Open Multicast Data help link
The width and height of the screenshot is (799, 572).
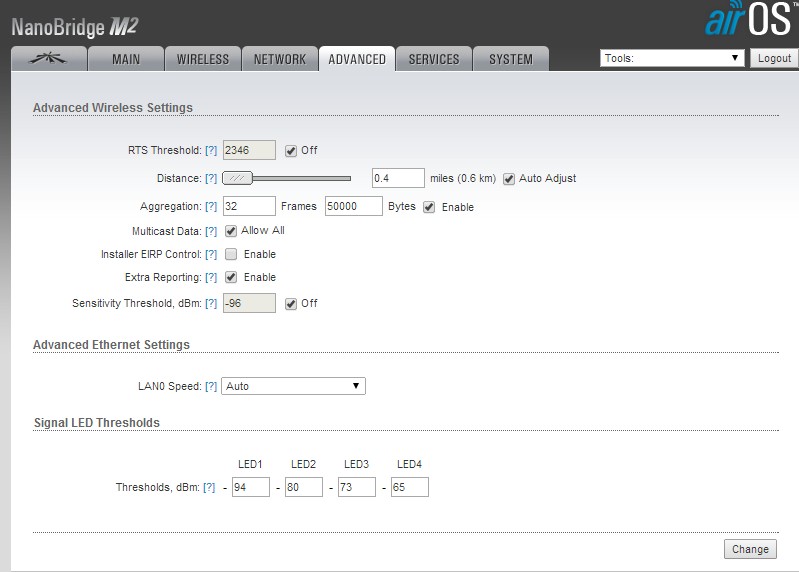(x=211, y=231)
